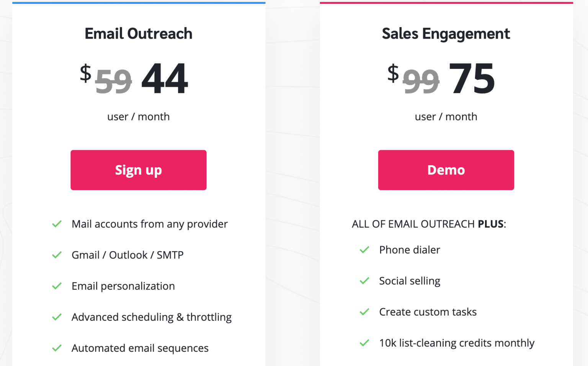Click the checkmark beside Social selling
The image size is (588, 366).
point(364,281)
